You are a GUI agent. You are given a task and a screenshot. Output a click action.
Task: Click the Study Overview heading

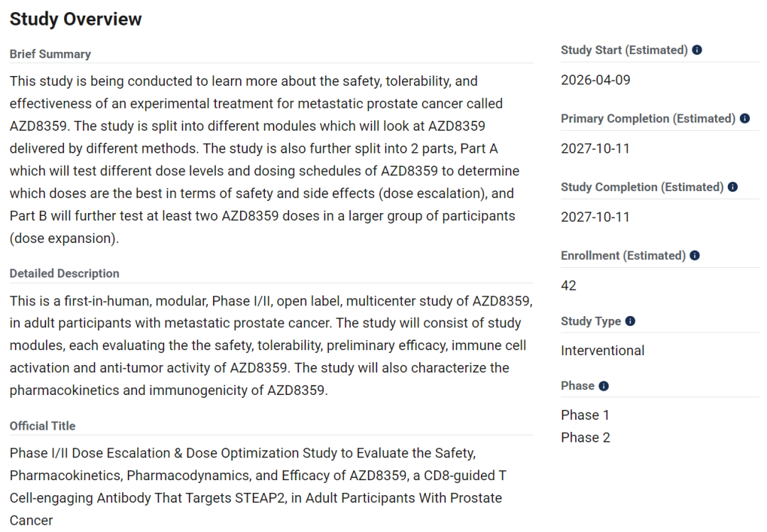(x=76, y=19)
